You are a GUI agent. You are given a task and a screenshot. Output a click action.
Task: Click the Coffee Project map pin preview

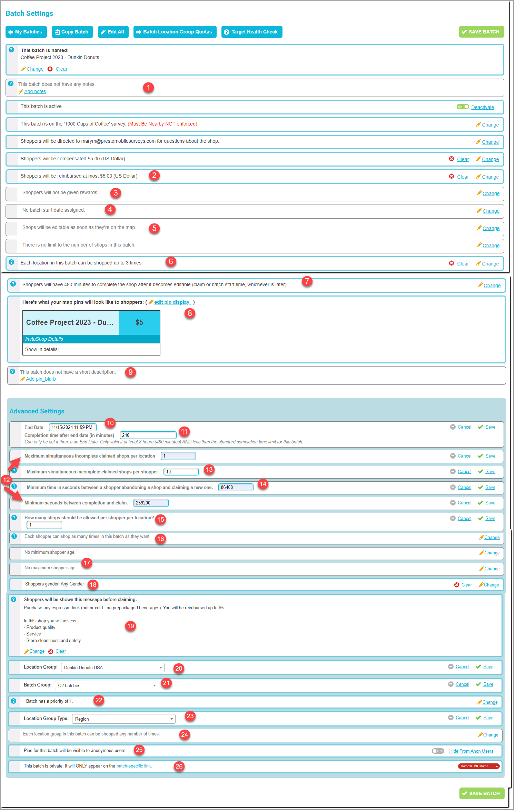91,333
